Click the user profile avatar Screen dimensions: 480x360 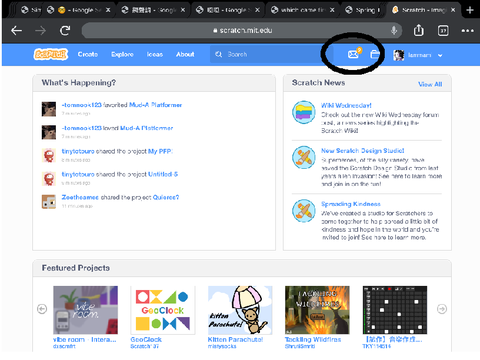point(398,55)
